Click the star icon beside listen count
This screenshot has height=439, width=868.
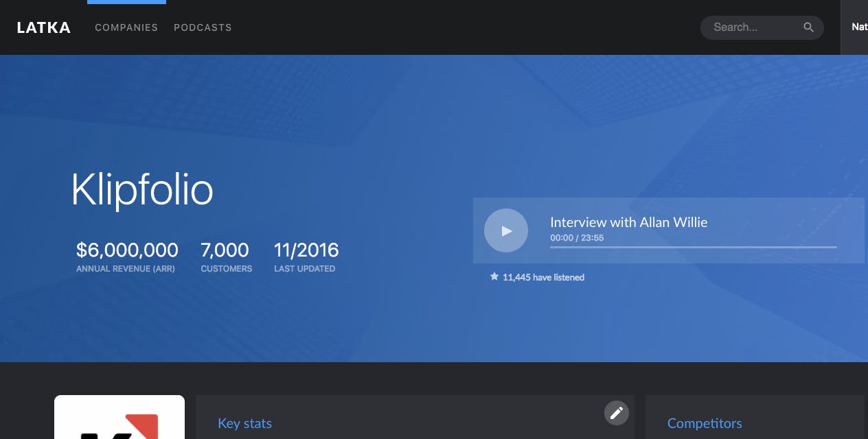(x=494, y=276)
